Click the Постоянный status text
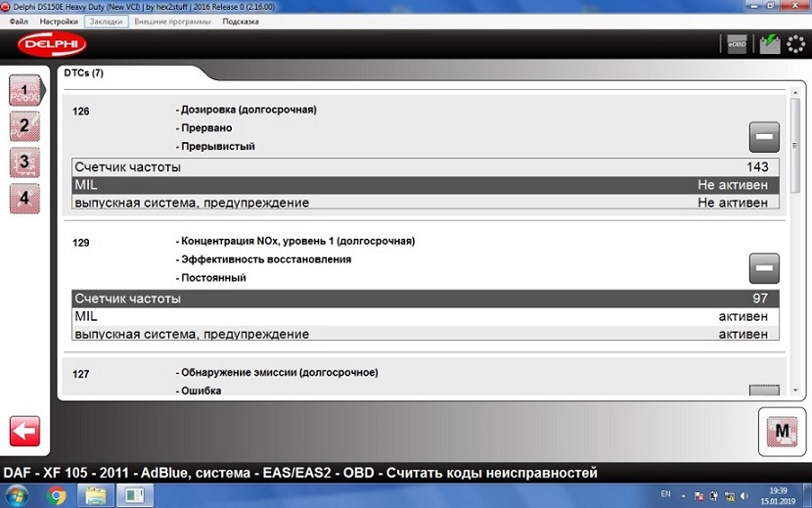Viewport: 812px width, 508px height. tap(213, 278)
